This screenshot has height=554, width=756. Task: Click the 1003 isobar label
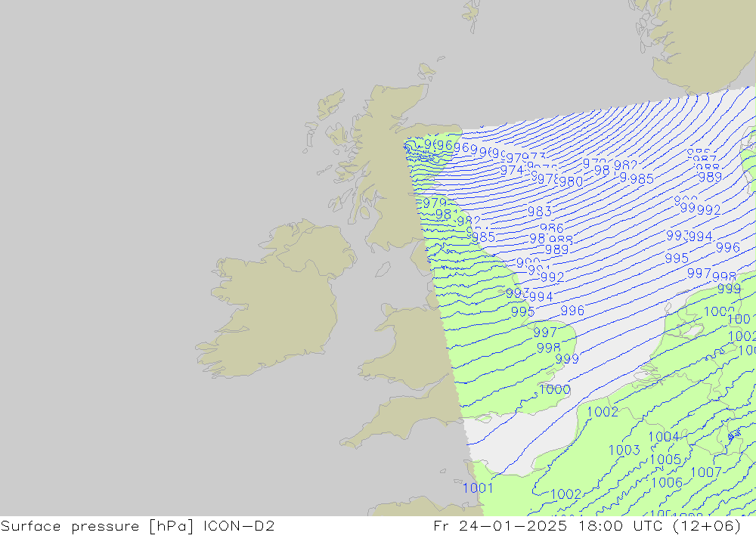click(x=624, y=450)
